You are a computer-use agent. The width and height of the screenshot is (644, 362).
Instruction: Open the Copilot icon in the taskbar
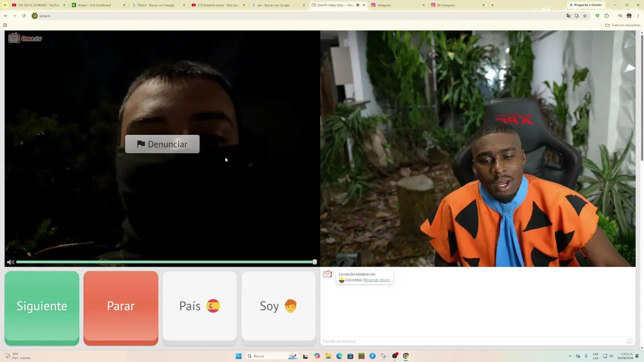pos(317,356)
